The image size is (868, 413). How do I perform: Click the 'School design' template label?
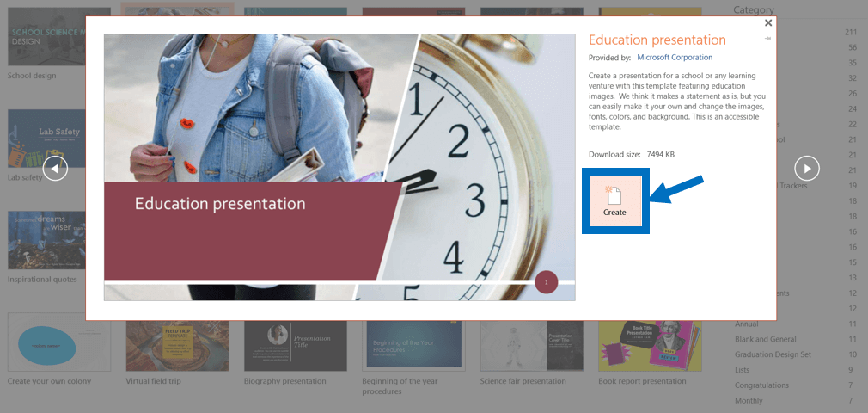[32, 76]
